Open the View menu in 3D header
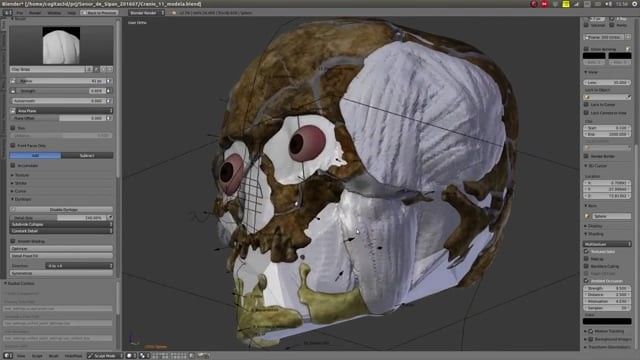The height and width of the screenshot is (360, 640). [21, 356]
